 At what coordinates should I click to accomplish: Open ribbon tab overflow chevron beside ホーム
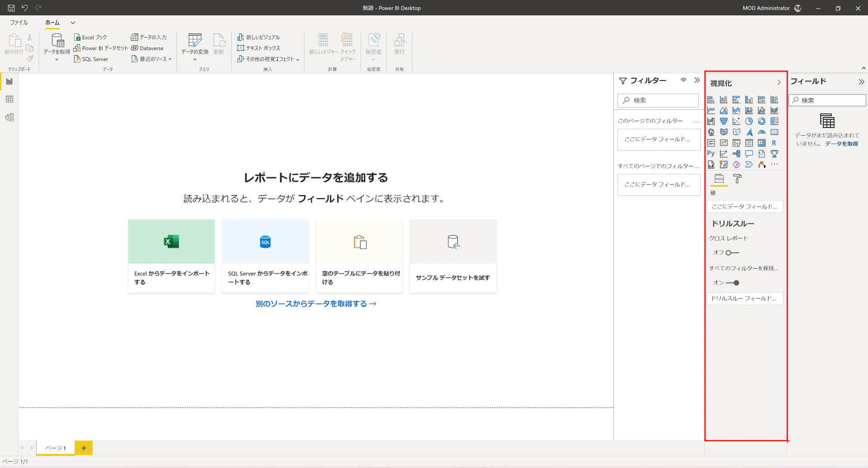click(73, 23)
